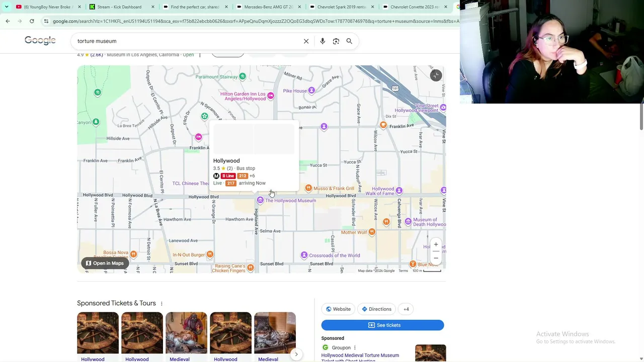Viewport: 644px width, 362px height.
Task: Select the Crossroads of the World pin
Action: 304,255
